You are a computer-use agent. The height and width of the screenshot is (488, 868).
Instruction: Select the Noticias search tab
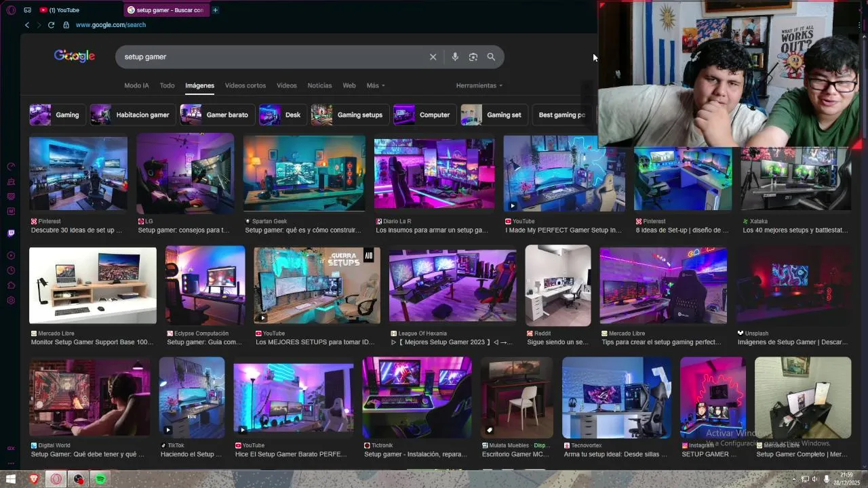[x=319, y=85]
